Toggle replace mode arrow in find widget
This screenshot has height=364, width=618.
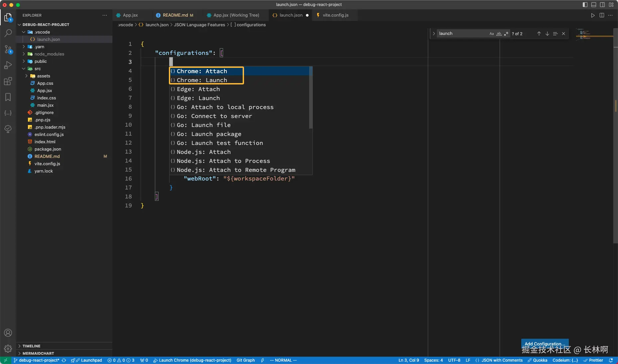click(434, 34)
